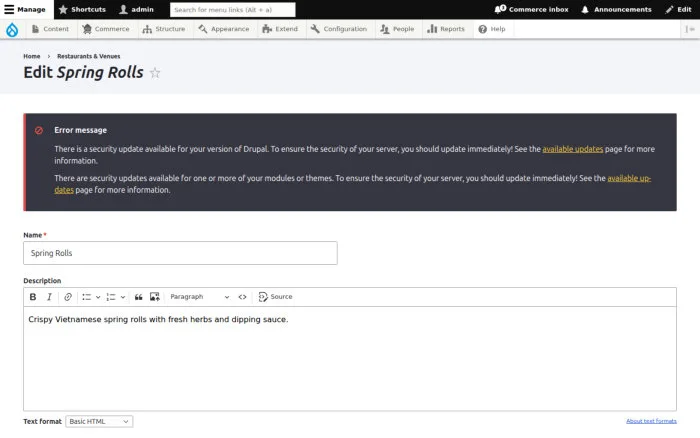
Task: Open the Extend admin menu
Action: click(280, 29)
